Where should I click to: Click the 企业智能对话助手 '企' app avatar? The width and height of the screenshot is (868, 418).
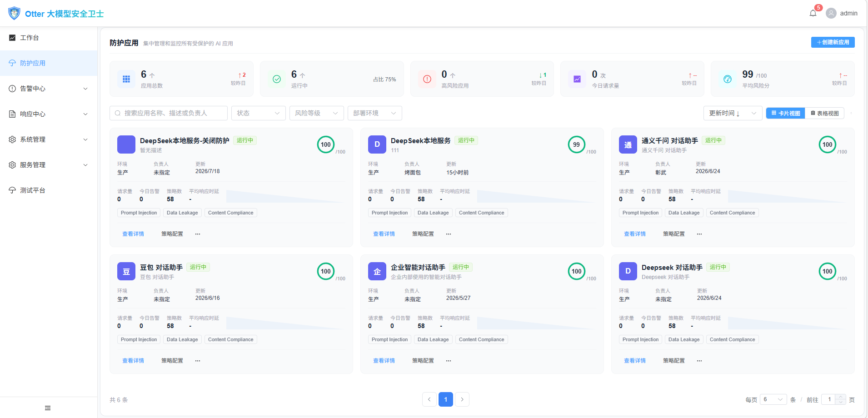coord(377,271)
